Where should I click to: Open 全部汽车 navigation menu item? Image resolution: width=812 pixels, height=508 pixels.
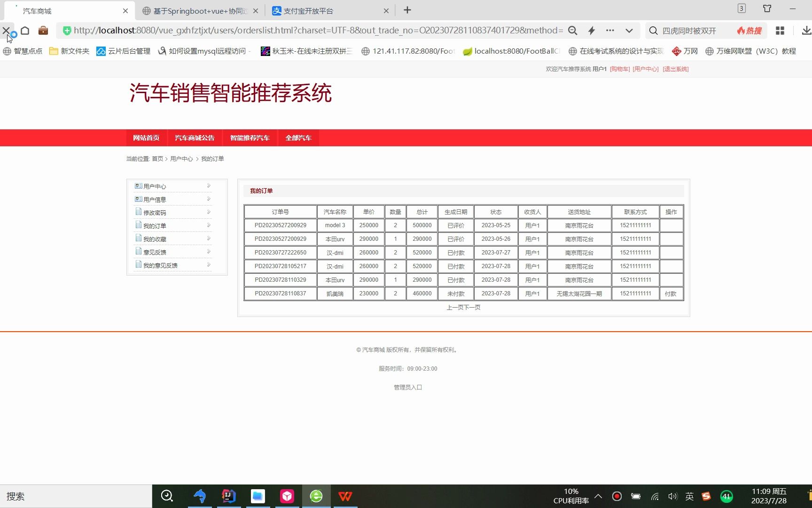pos(298,138)
